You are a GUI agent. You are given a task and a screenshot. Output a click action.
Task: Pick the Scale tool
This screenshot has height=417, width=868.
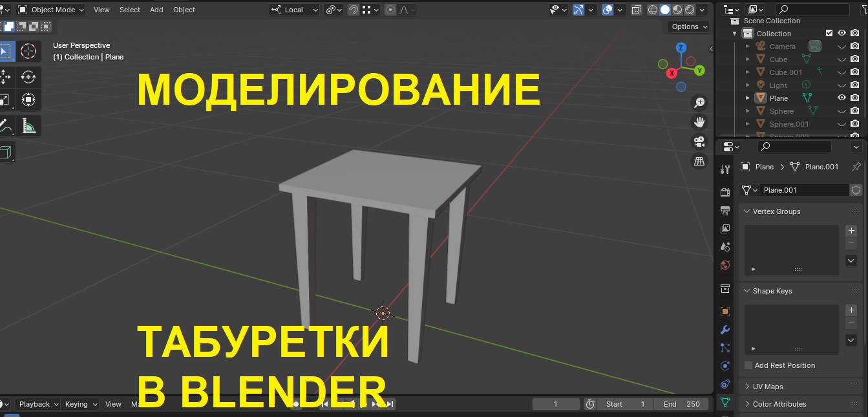pyautogui.click(x=5, y=100)
